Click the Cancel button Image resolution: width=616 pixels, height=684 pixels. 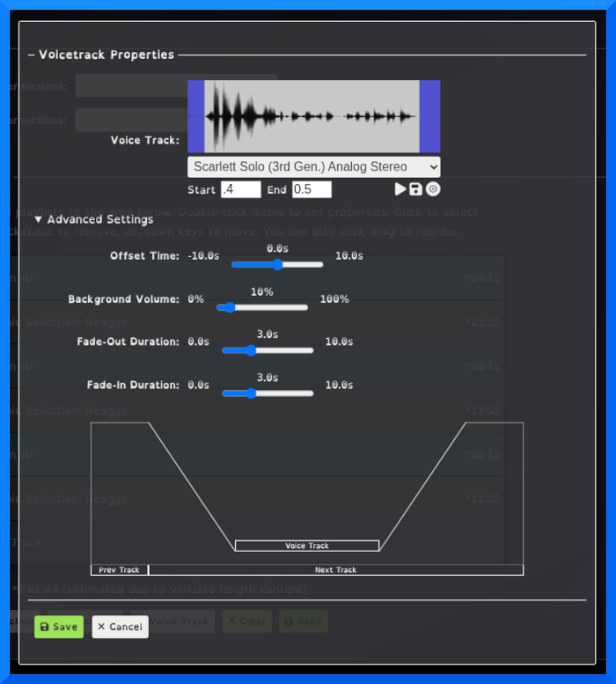[x=120, y=627]
